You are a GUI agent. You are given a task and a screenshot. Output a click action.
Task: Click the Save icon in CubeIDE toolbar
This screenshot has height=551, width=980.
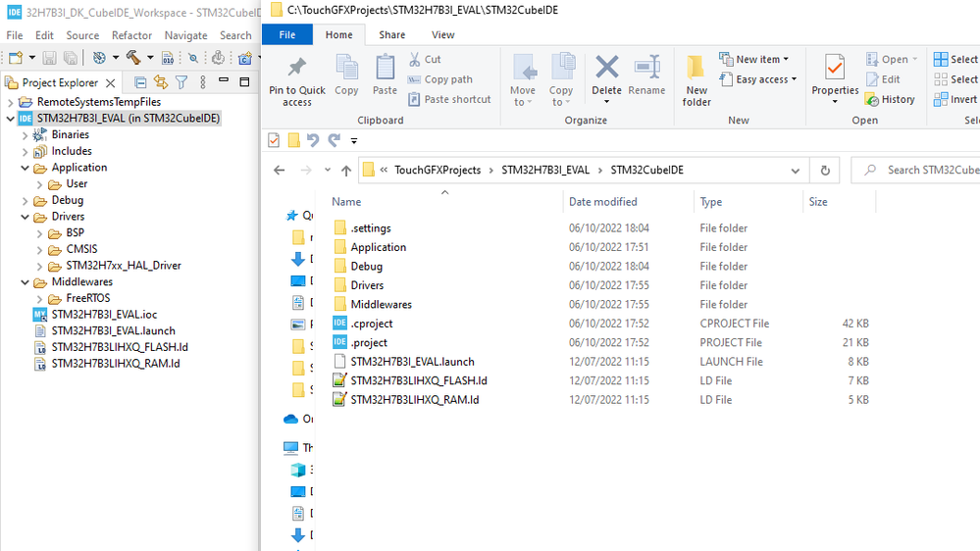click(49, 58)
